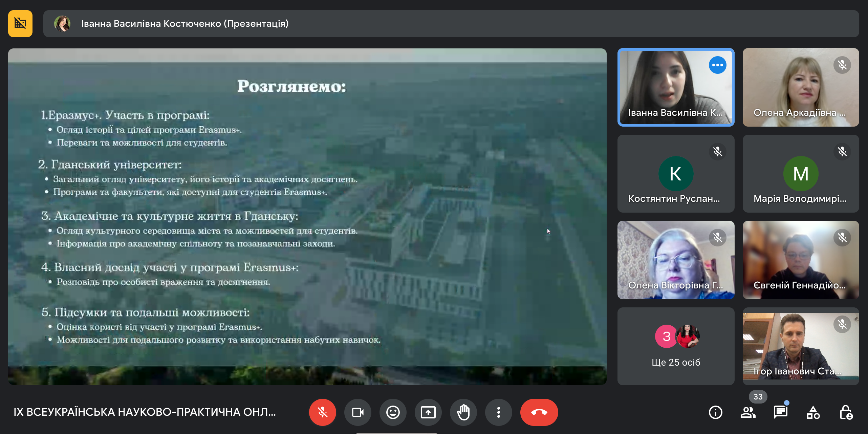This screenshot has width=868, height=434.
Task: Open meeting details info icon
Action: pyautogui.click(x=715, y=412)
